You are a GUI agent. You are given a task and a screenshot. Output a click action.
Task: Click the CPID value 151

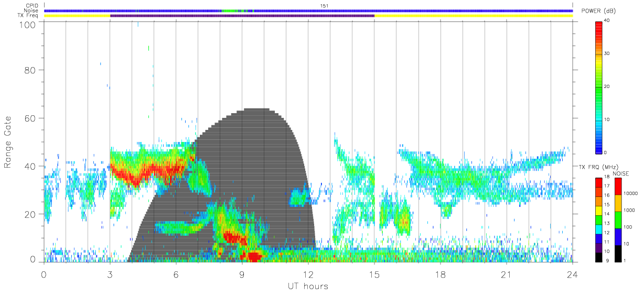pyautogui.click(x=324, y=6)
